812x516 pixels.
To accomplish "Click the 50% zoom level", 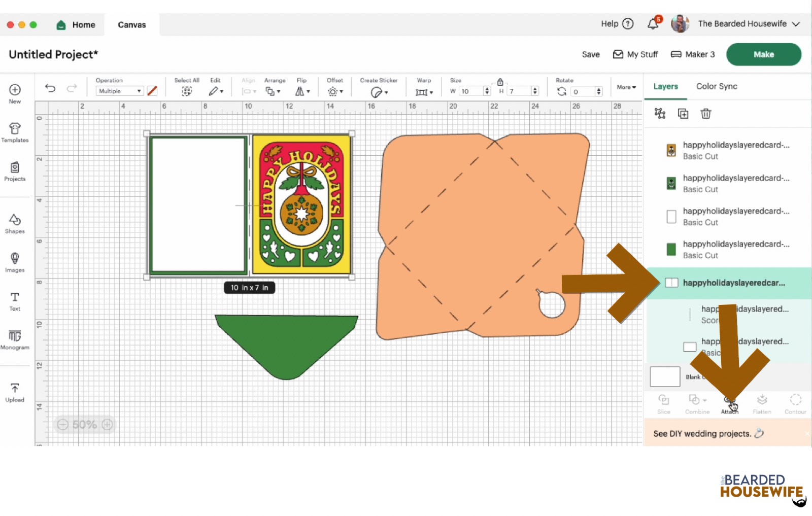I will 84,425.
